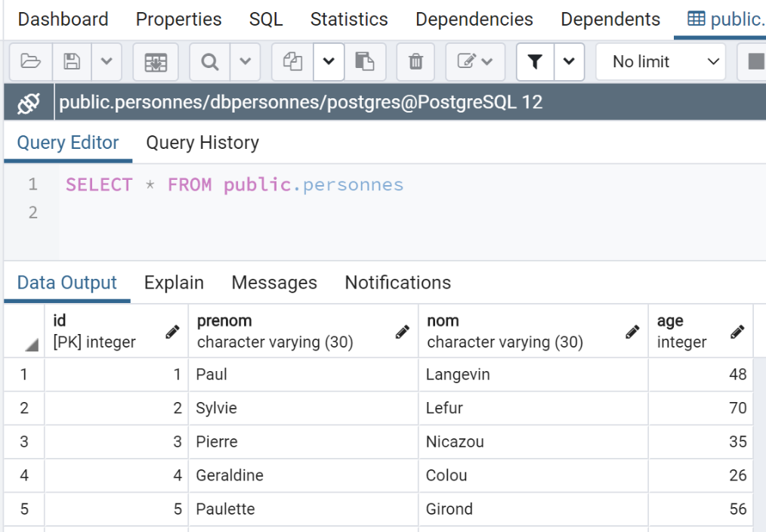Screen dimensions: 766x532
Task: Open the Filter options dropdown arrow
Action: (x=569, y=62)
